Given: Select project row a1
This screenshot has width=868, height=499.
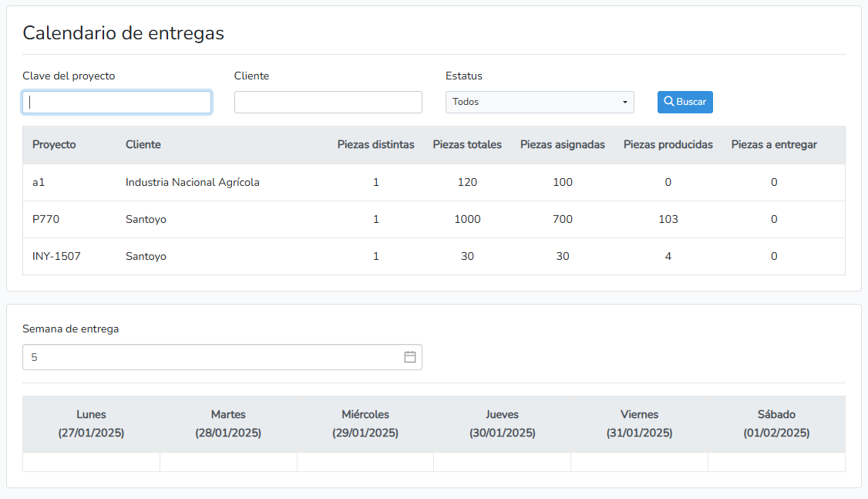Looking at the screenshot, I should (39, 183).
